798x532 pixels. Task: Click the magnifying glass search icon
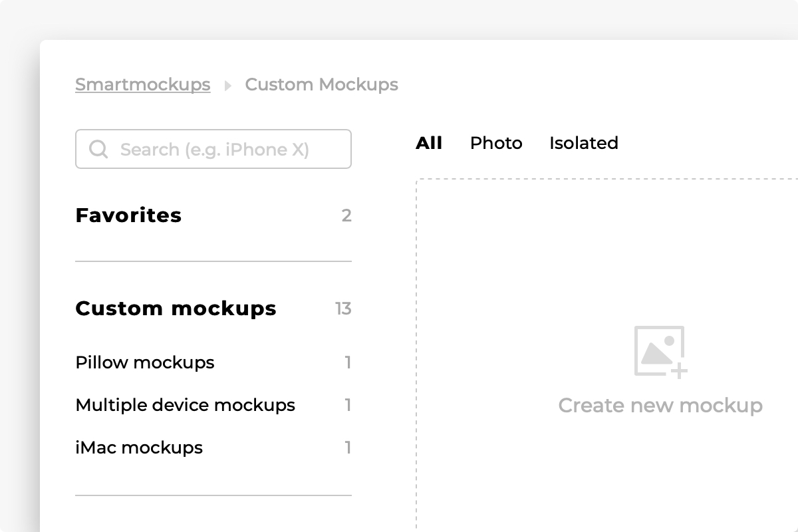(98, 149)
